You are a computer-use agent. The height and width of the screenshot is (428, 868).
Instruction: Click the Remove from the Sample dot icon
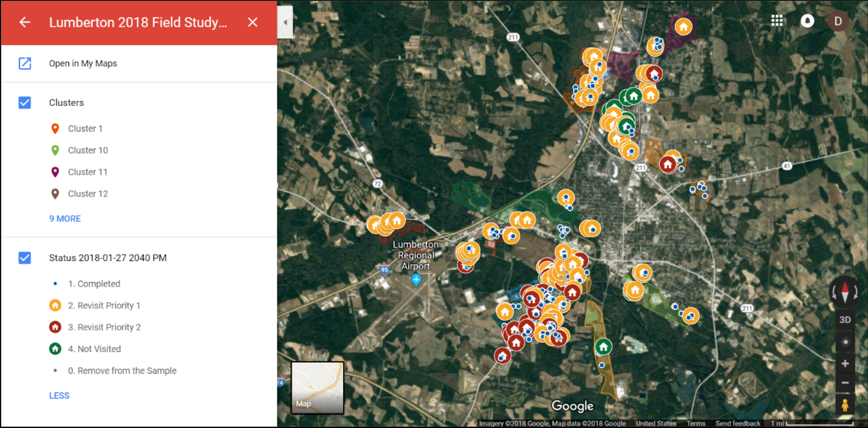[55, 370]
